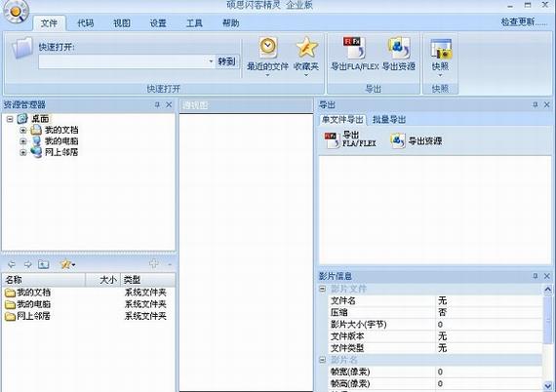Open the 最近的文件 clock icon
Screen dimensions: 556x392
(267, 47)
